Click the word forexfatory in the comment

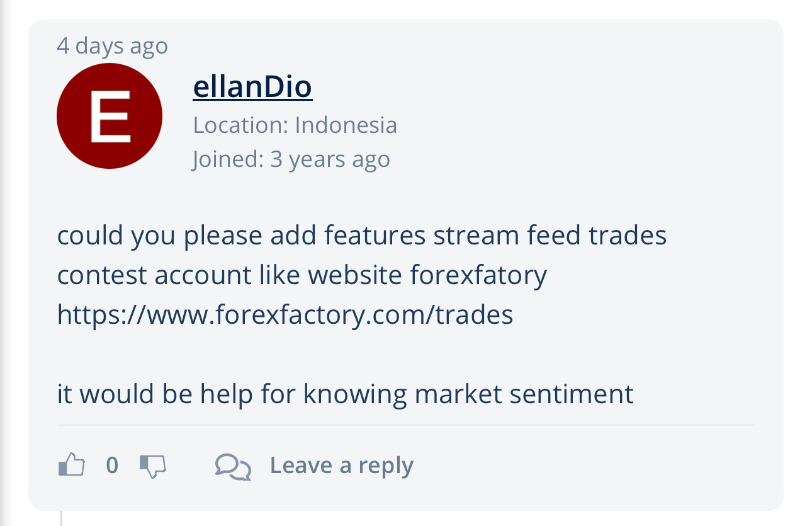[478, 275]
